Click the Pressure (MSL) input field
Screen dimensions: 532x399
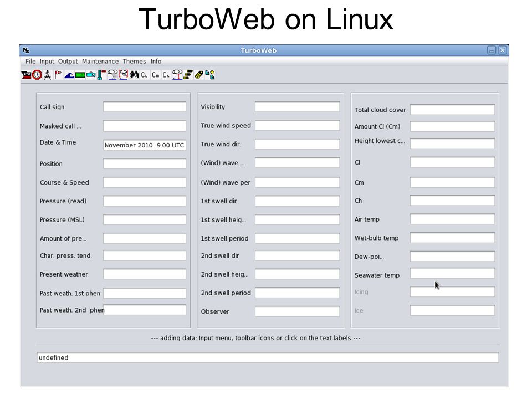[145, 219]
